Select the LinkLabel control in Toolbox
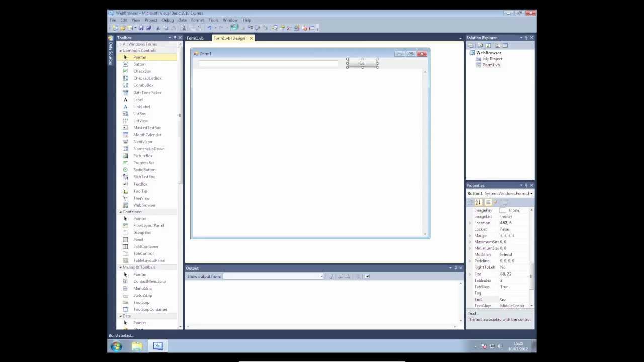 (x=141, y=107)
